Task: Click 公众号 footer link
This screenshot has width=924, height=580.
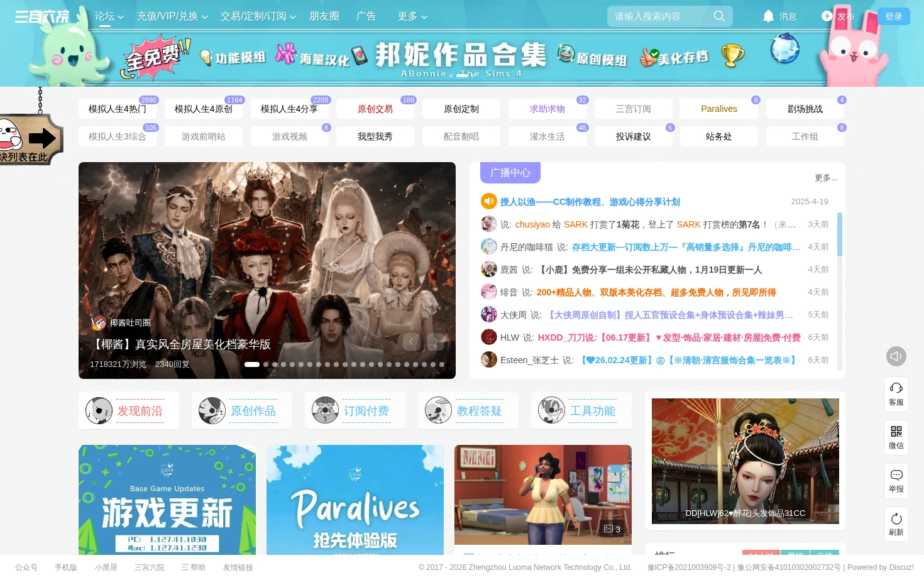Action: point(26,567)
